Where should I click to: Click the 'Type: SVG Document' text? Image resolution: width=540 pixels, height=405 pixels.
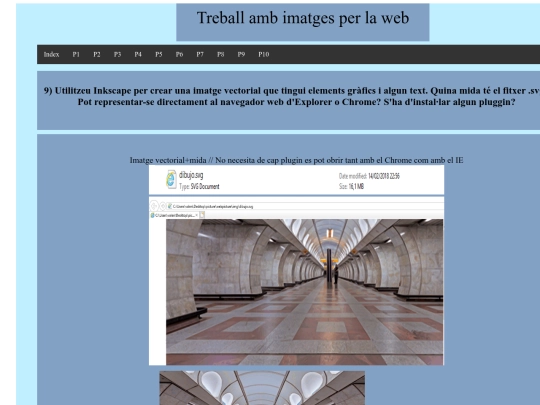coord(199,187)
